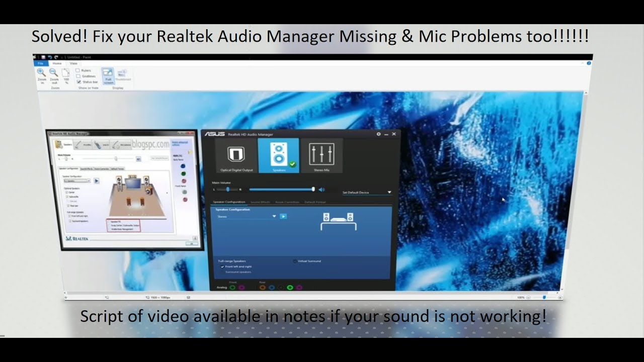Toggle Surround speakers checkbox in old Realtek

click(69, 220)
